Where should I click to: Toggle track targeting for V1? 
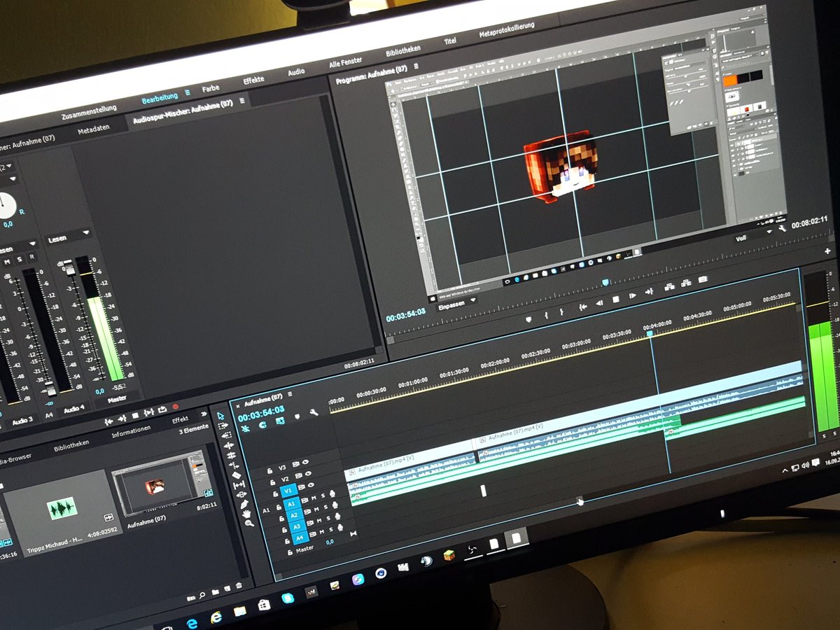coord(288,491)
